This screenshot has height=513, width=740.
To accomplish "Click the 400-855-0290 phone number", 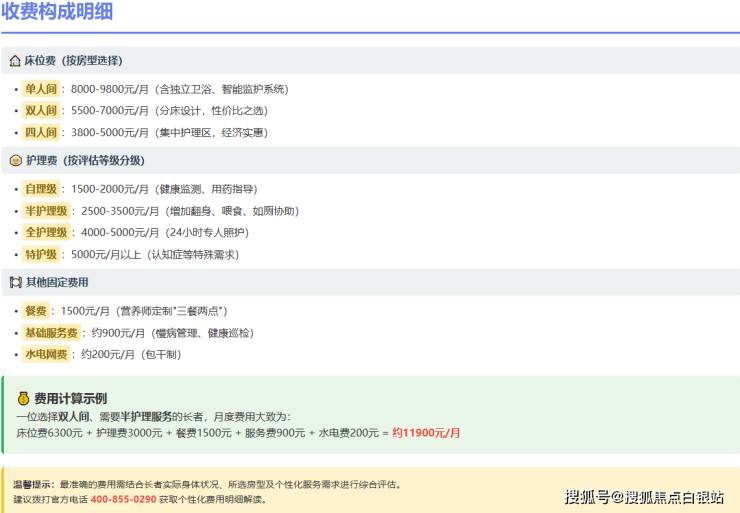I will coord(123,499).
